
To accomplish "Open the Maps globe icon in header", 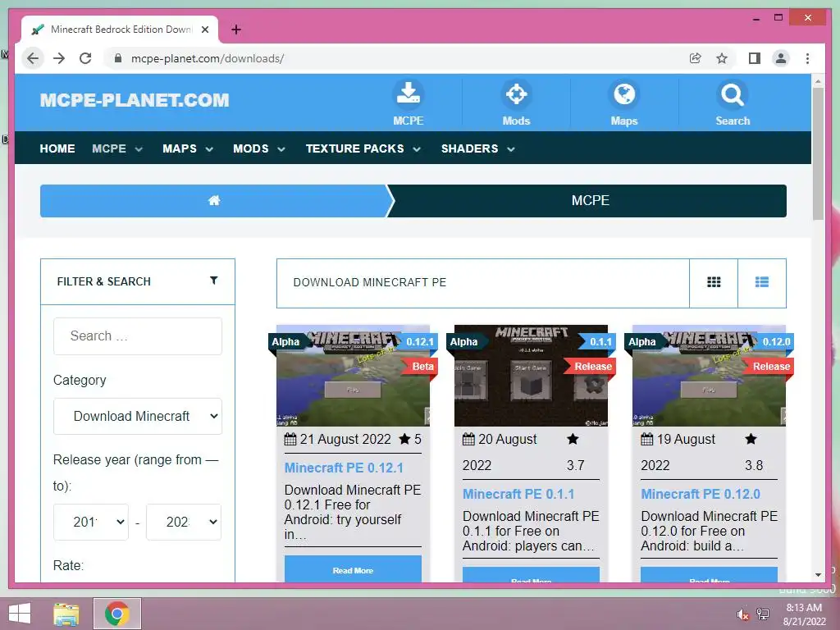I will 624,94.
